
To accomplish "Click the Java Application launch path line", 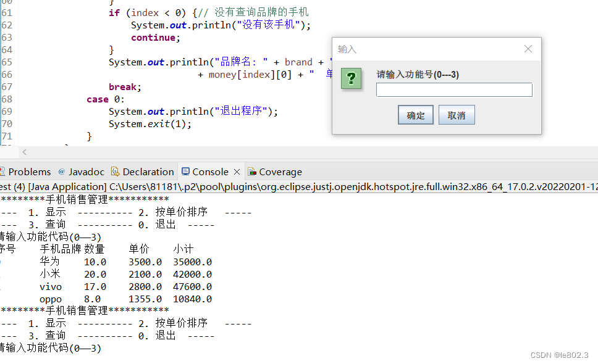I will click(299, 186).
